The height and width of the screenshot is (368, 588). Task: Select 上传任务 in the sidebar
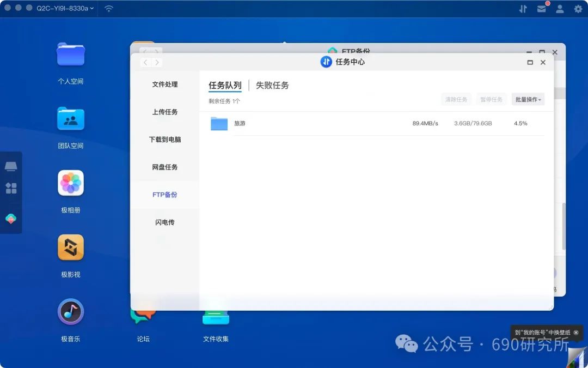(164, 112)
